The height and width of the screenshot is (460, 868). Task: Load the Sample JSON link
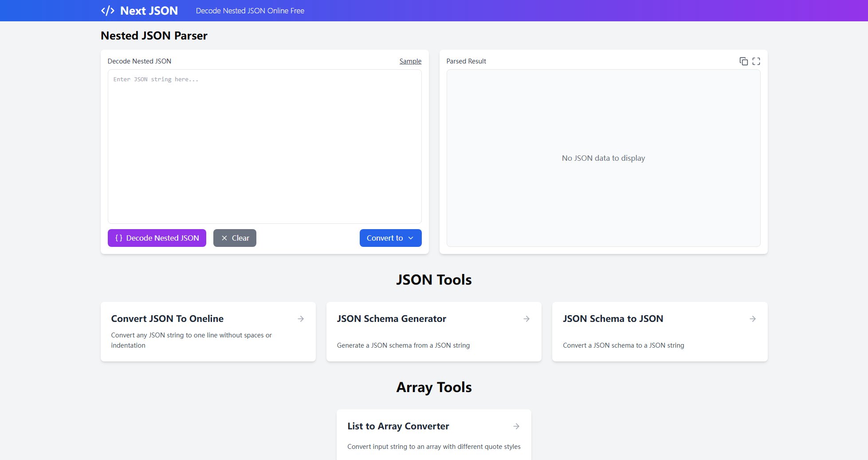tap(410, 61)
